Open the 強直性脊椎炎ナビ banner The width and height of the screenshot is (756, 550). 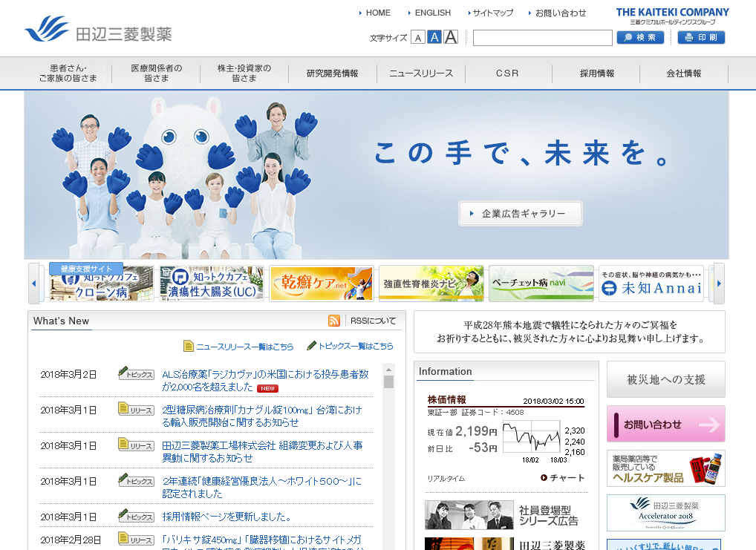point(431,284)
